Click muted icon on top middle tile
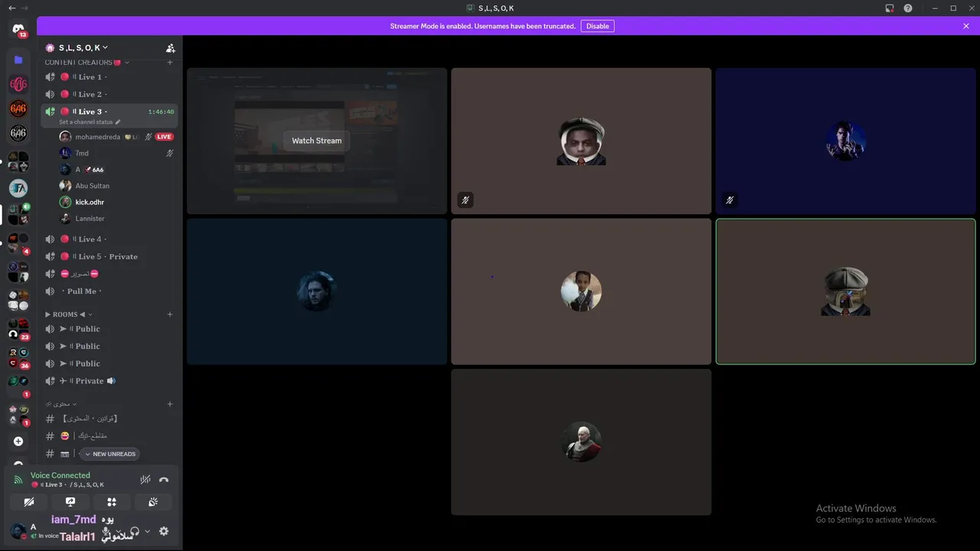 [465, 201]
